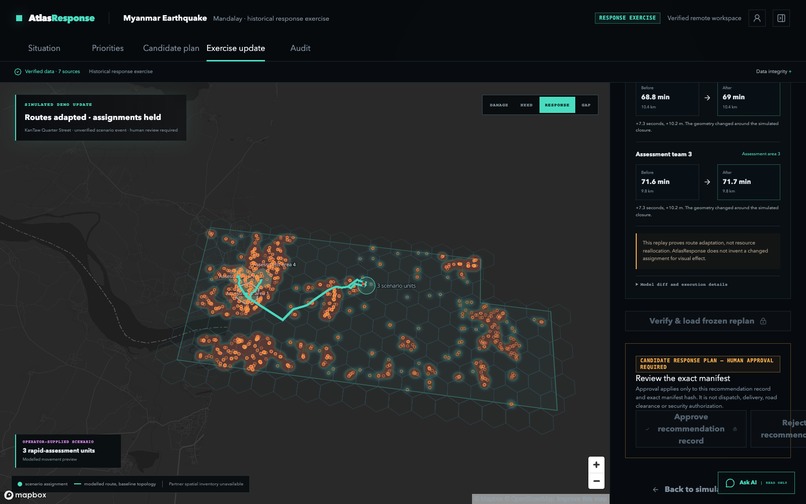Open the user account icon
Screen dimensions: 806x504
(x=757, y=18)
